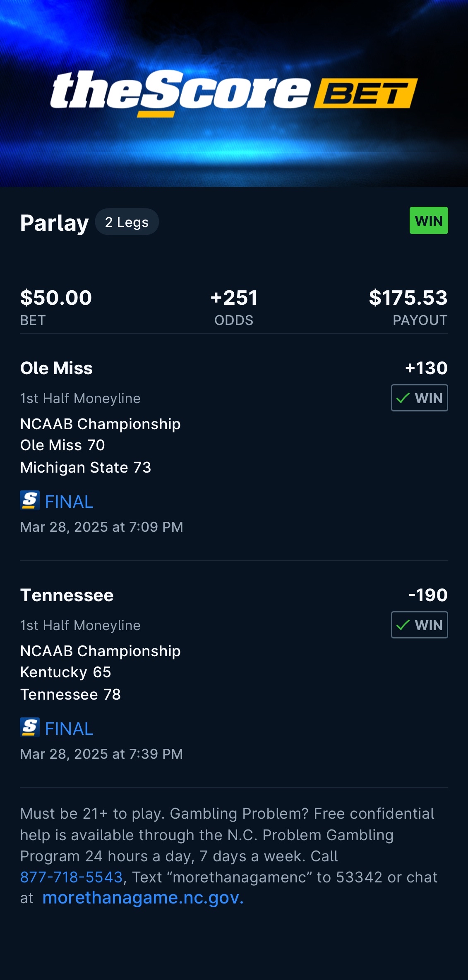Click theScore icon beside Ole Miss FINAL
The image size is (468, 980).
[x=30, y=501]
